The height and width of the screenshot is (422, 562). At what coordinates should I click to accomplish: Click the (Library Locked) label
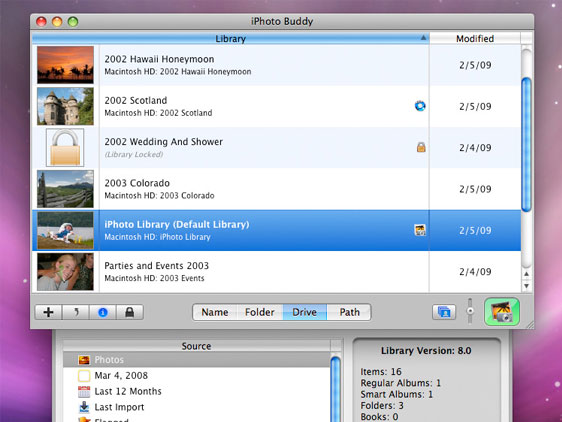click(x=134, y=155)
